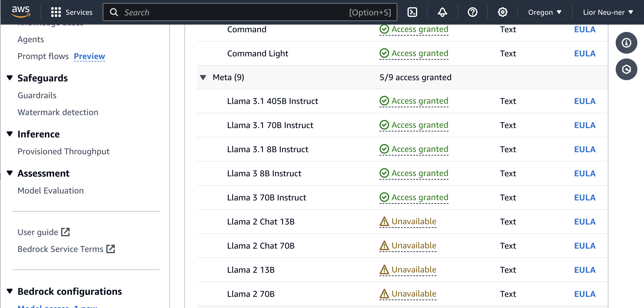Image resolution: width=644 pixels, height=308 pixels.
Task: Open Prompt flows in the sidebar
Action: pos(43,56)
